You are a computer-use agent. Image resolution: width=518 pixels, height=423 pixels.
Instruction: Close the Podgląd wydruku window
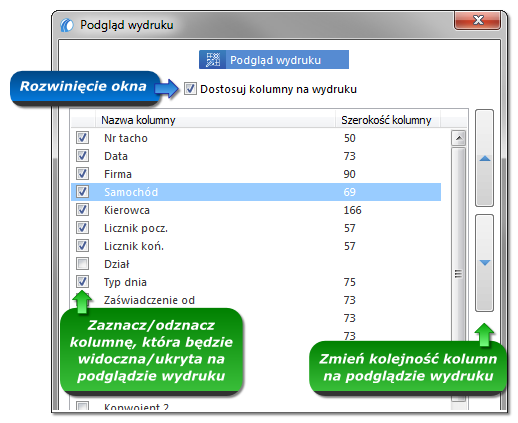point(477,20)
